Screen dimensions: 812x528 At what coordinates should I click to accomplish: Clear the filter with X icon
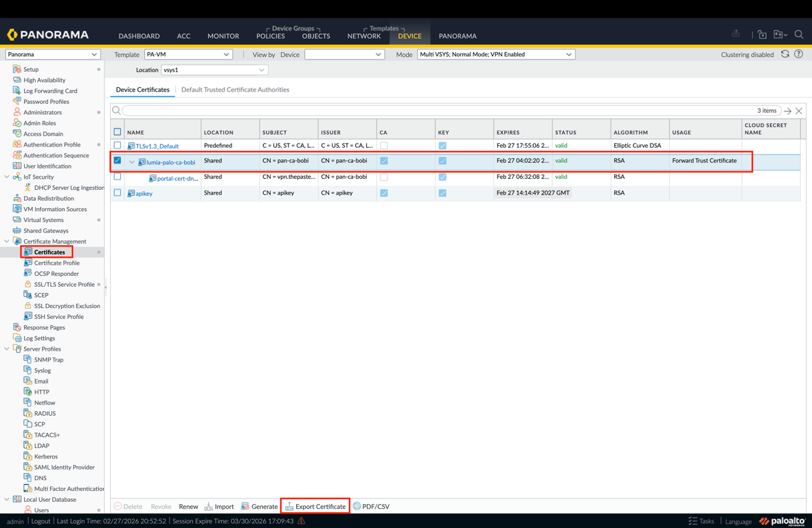click(799, 111)
